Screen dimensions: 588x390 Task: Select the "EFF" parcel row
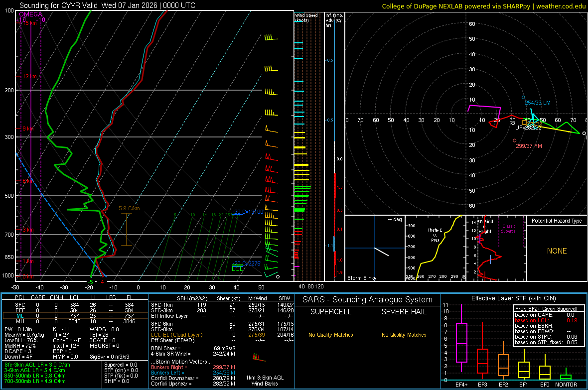[x=74, y=310]
